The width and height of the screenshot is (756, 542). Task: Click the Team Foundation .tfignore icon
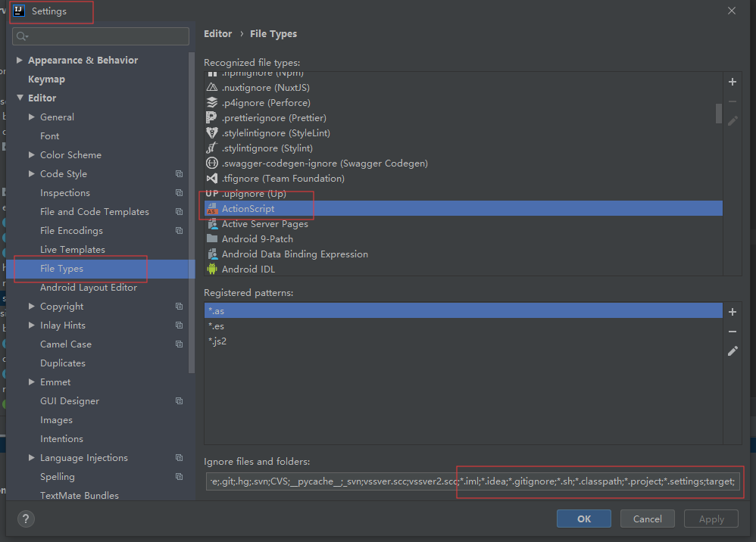(211, 178)
